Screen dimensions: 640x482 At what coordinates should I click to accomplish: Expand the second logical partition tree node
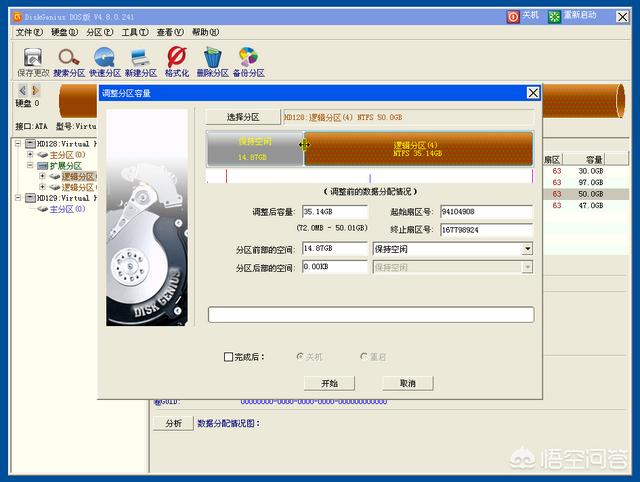coord(42,187)
